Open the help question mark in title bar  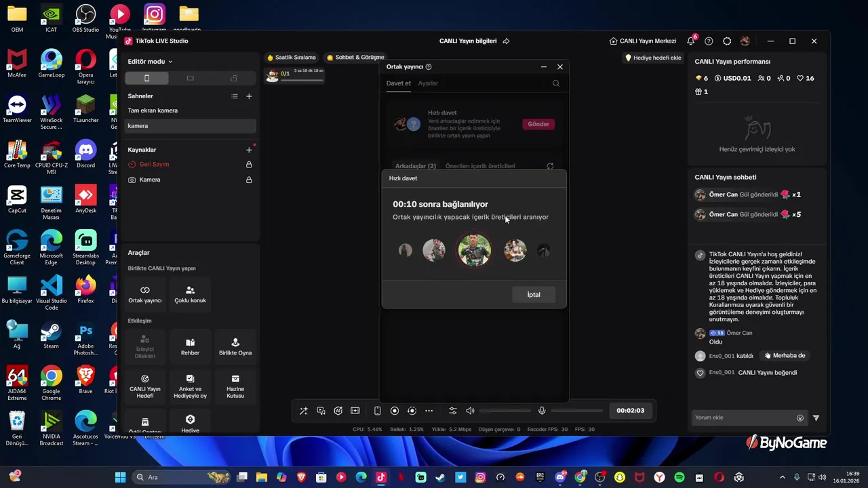[709, 41]
